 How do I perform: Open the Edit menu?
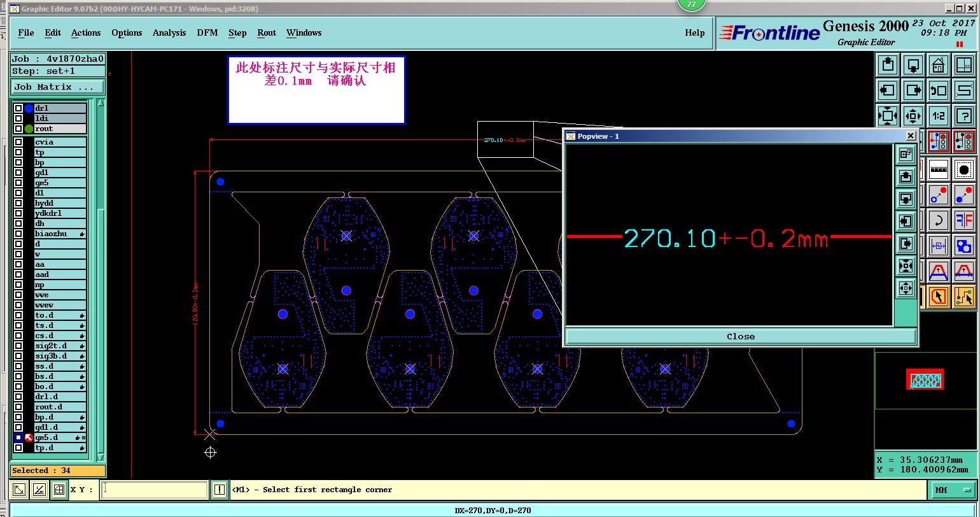(53, 32)
